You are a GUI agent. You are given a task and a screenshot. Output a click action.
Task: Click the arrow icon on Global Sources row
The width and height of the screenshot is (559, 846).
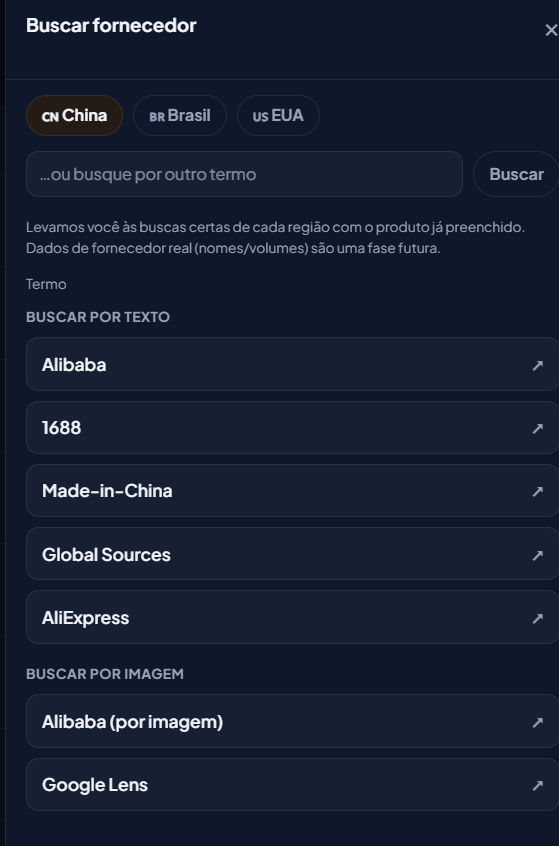click(x=537, y=555)
